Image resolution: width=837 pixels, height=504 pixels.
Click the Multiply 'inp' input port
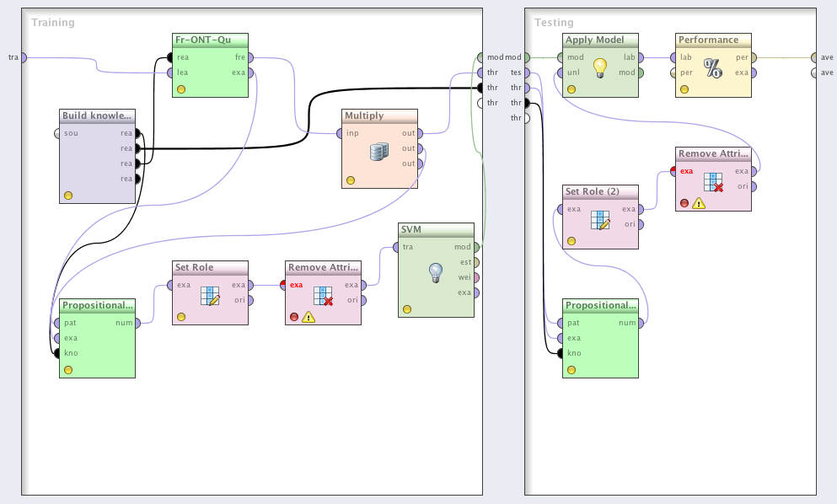coord(340,133)
